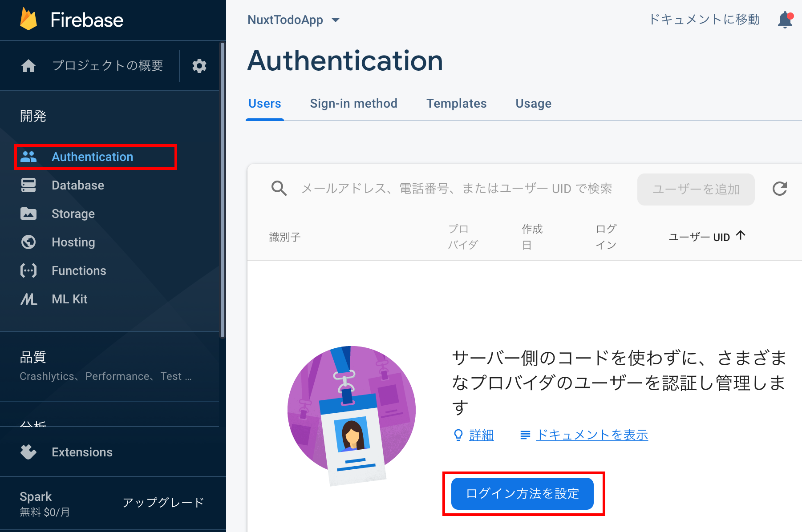Switch to the Sign-in method tab
Viewport: 802px width, 532px height.
coord(353,104)
